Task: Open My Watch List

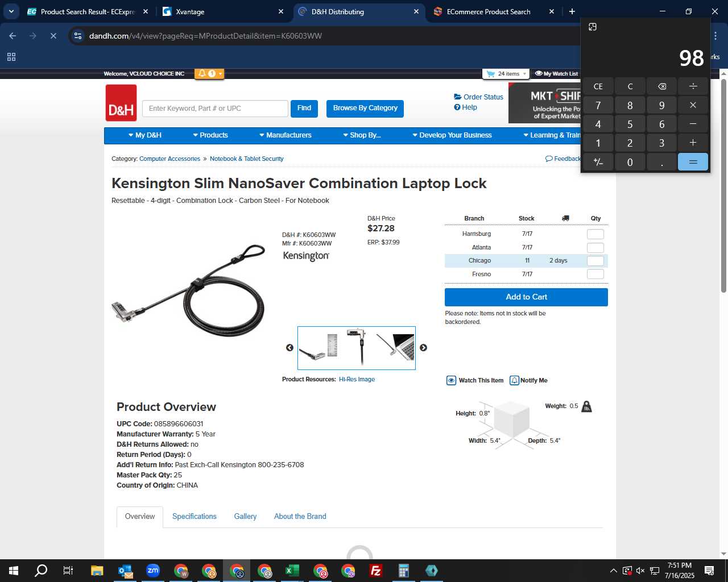Action: pyautogui.click(x=556, y=74)
